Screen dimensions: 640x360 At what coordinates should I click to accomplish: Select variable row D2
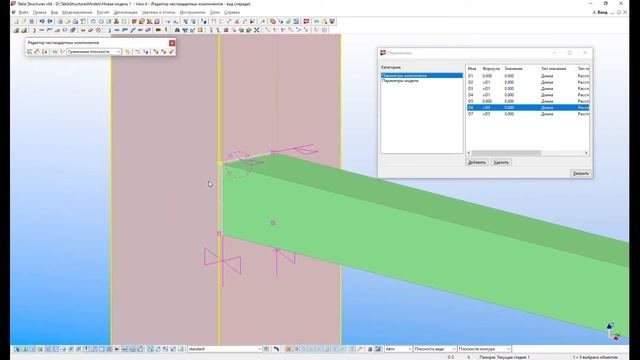pyautogui.click(x=528, y=82)
